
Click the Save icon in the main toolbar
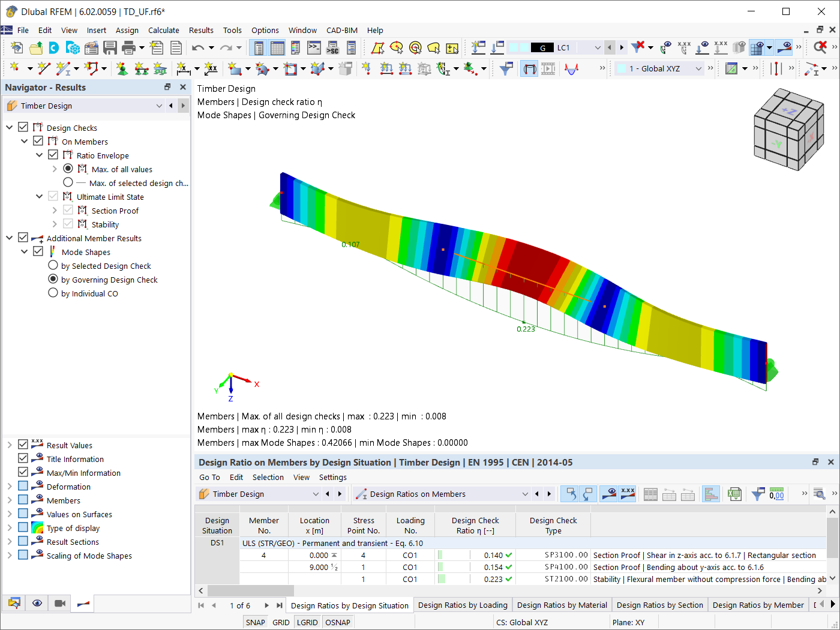(110, 47)
